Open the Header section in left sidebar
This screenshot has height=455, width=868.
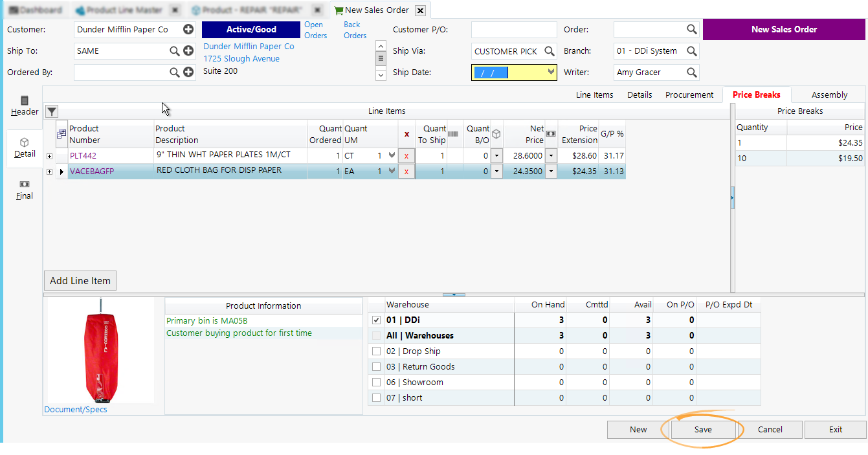[x=25, y=106]
